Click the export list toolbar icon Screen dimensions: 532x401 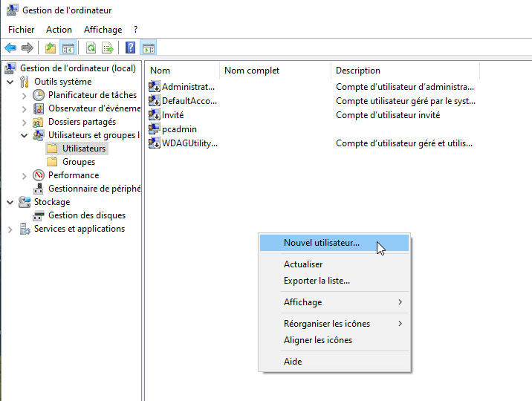108,48
